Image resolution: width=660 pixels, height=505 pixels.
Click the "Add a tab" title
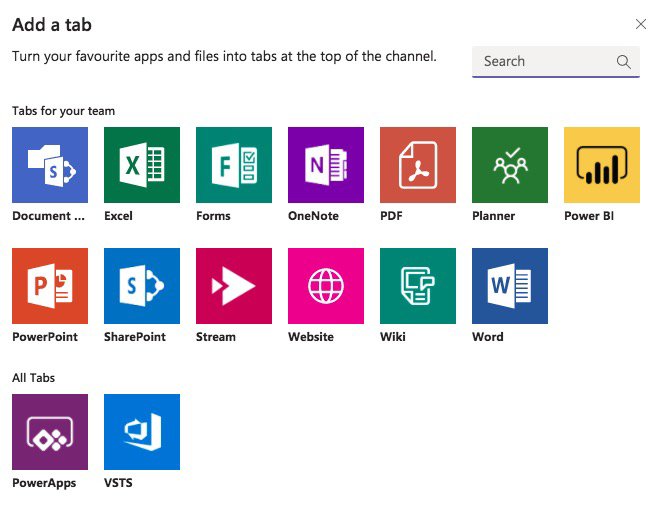[52, 25]
